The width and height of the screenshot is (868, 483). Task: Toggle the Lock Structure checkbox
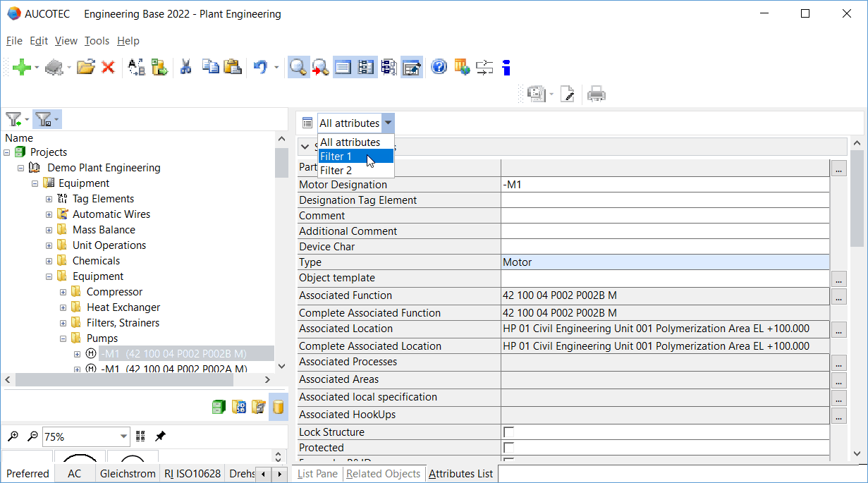(508, 432)
